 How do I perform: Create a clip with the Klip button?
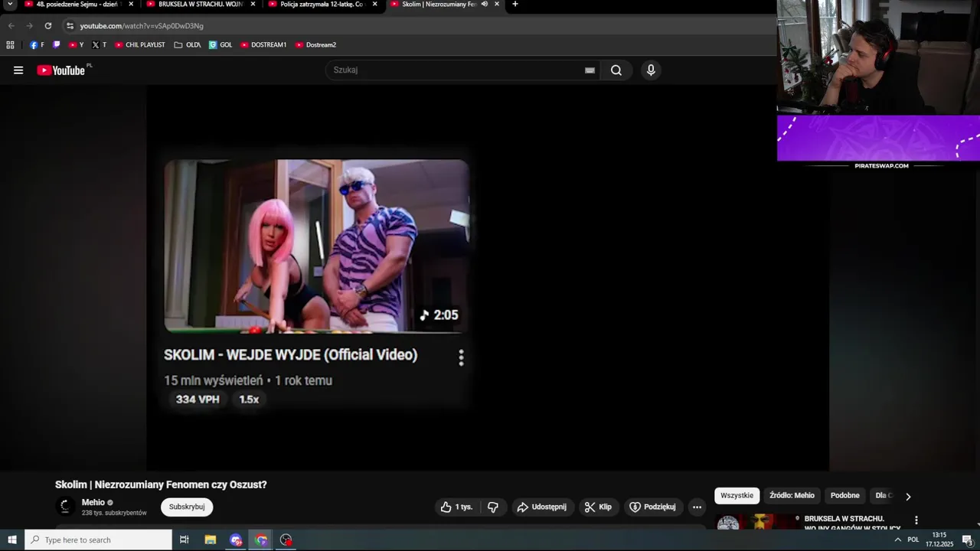[598, 507]
